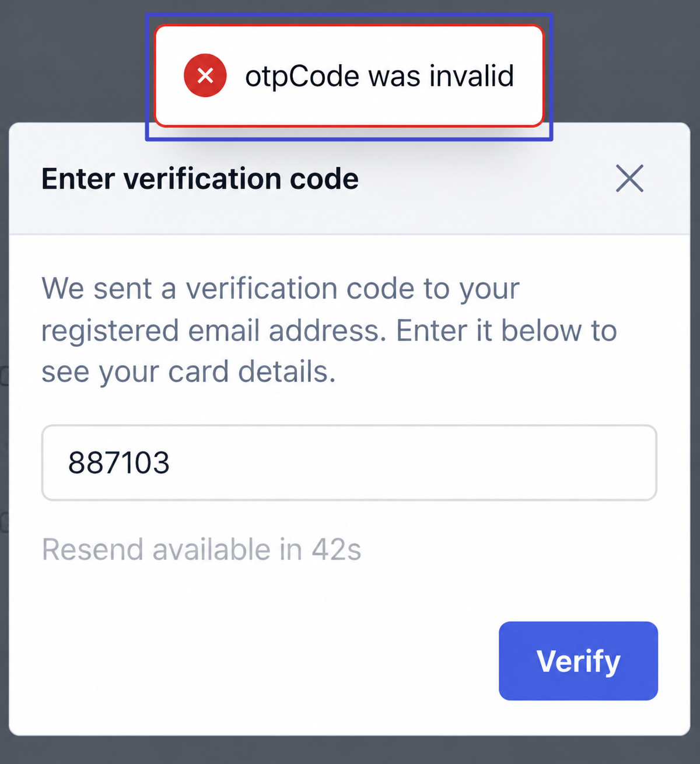Image resolution: width=700 pixels, height=764 pixels.
Task: Submit the code with the blue Verify button
Action: coord(578,661)
